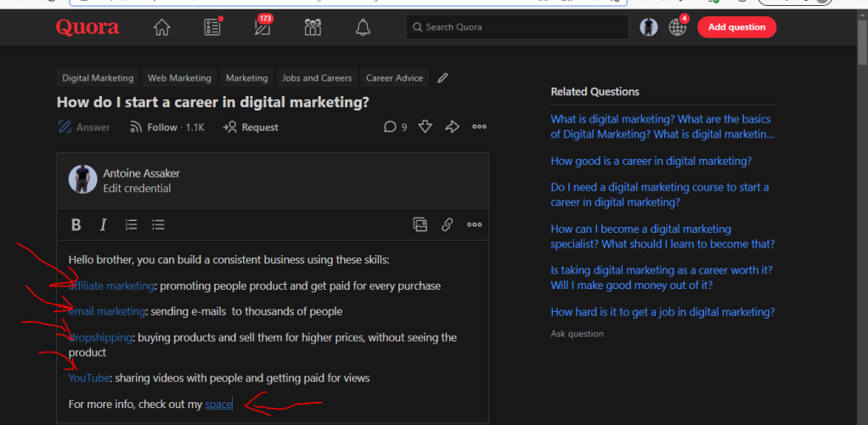Click the question title text
The width and height of the screenshot is (868, 425).
point(212,103)
